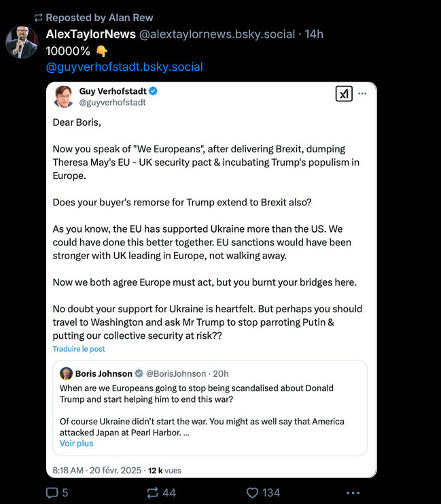Click the Grok xI icon in tweet

point(344,95)
